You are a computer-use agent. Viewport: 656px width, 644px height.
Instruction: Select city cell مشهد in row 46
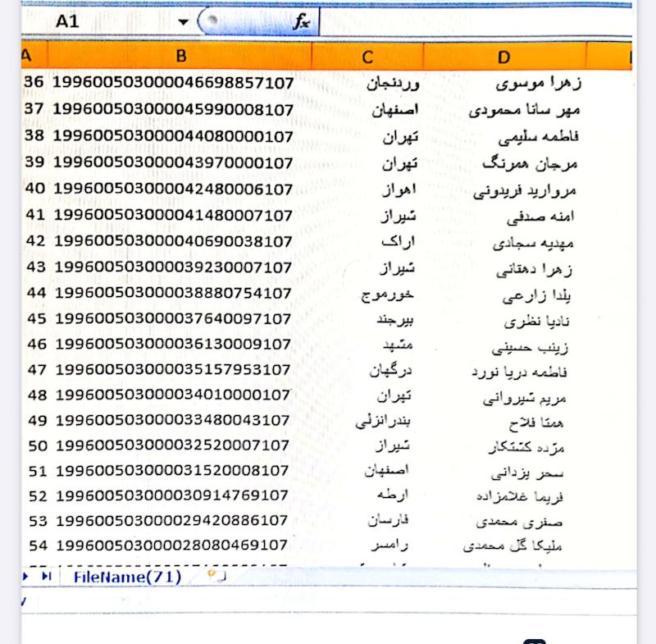[398, 345]
